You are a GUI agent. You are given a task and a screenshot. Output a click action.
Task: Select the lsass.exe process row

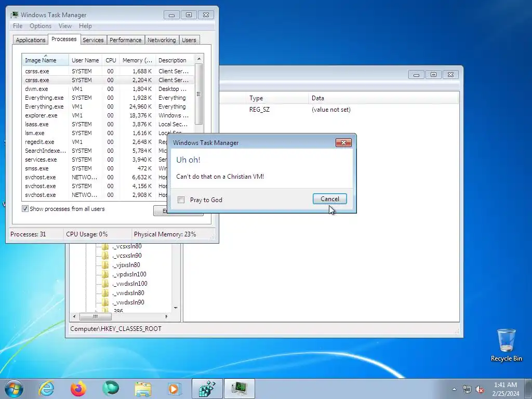[x=108, y=124]
